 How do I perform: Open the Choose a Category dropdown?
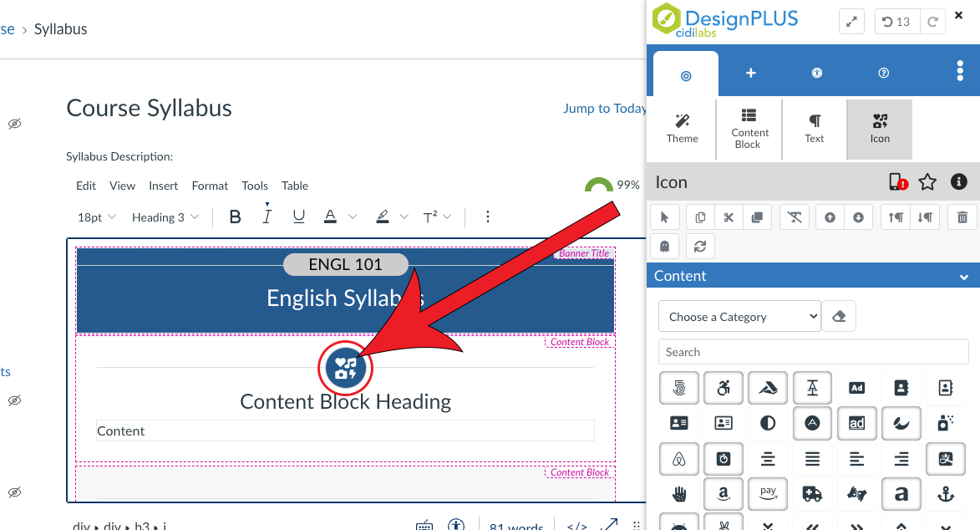click(739, 316)
